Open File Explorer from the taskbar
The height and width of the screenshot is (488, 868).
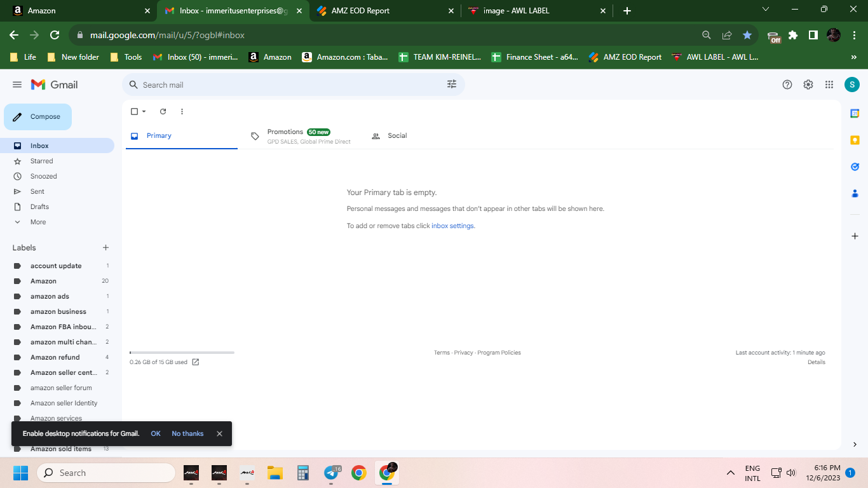[275, 473]
